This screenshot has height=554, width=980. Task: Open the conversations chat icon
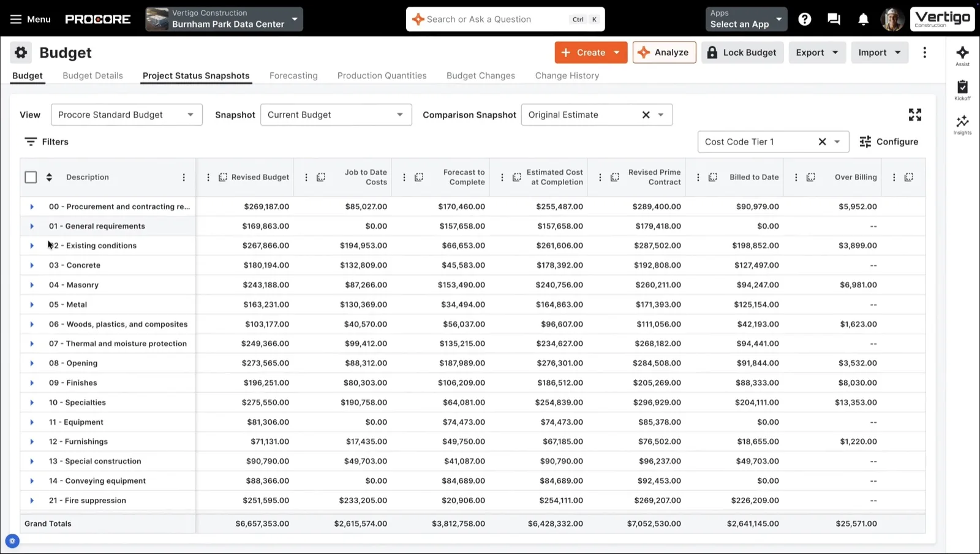(834, 19)
